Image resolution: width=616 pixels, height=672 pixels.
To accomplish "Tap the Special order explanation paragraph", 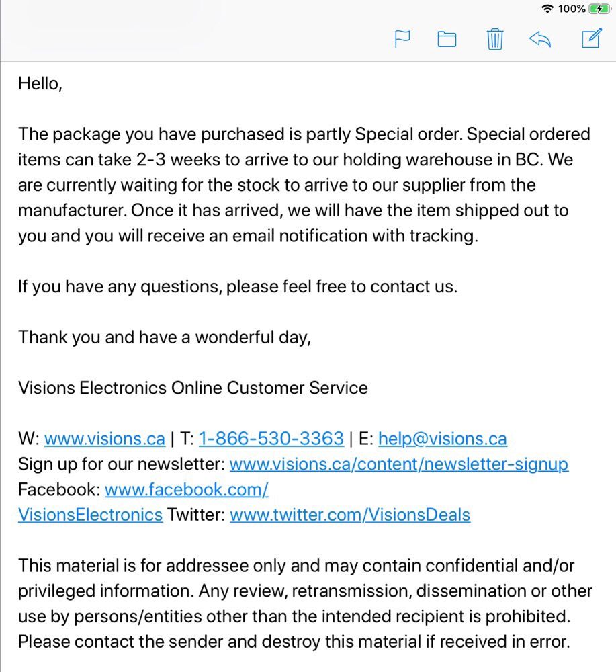I will [304, 185].
